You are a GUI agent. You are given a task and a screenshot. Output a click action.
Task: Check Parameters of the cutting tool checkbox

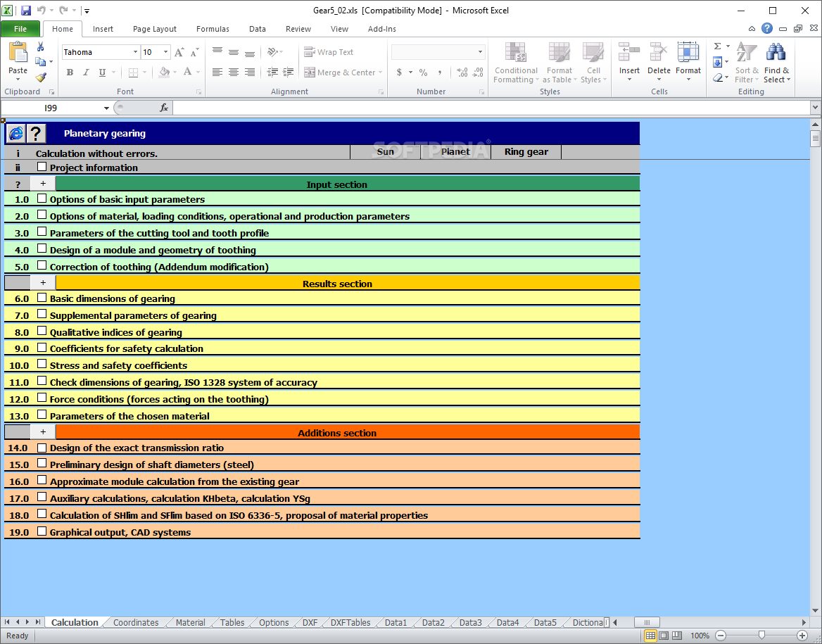point(42,232)
